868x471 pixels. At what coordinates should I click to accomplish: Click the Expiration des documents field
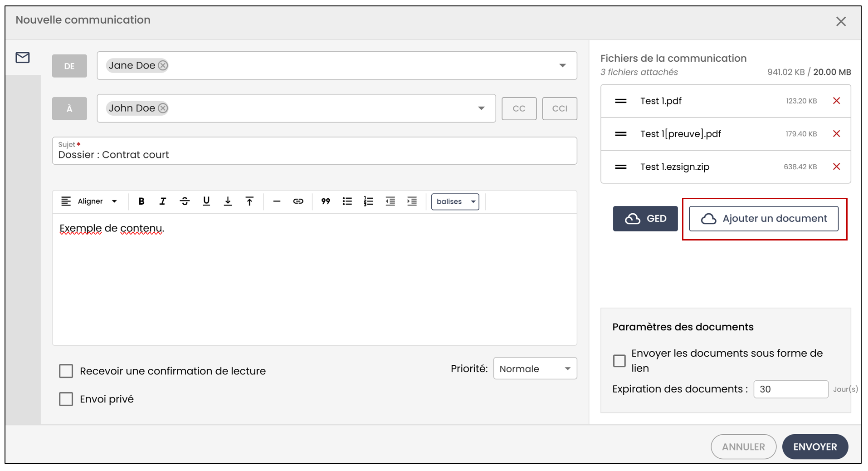791,389
